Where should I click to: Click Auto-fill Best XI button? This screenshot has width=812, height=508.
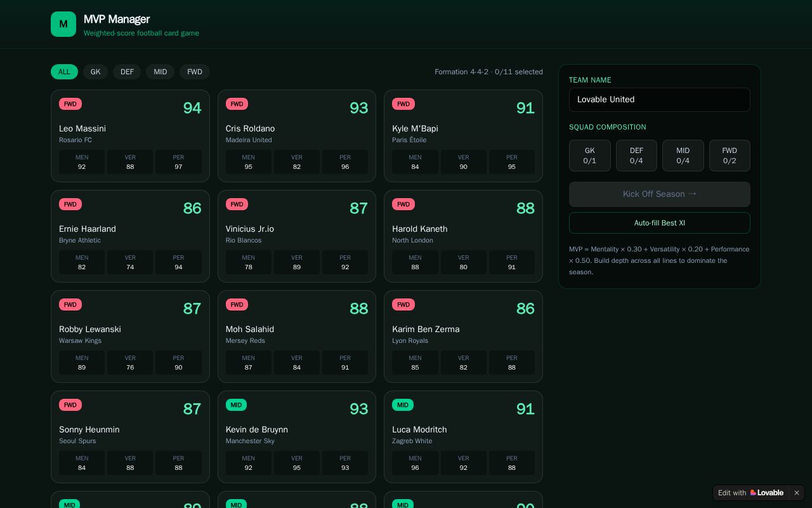pyautogui.click(x=659, y=223)
